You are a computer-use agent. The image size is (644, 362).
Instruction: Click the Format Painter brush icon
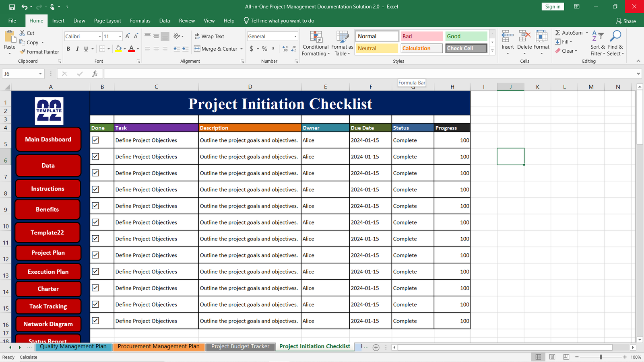tap(23, 51)
